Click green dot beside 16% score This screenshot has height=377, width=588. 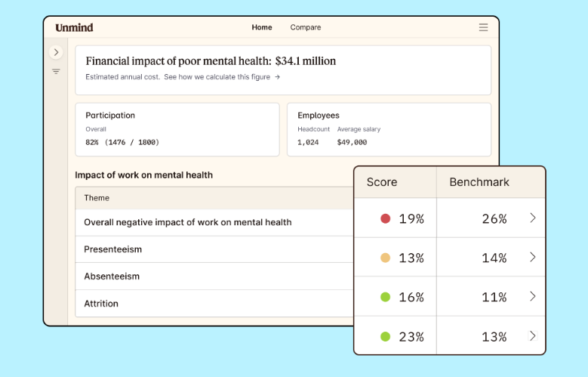(x=385, y=298)
